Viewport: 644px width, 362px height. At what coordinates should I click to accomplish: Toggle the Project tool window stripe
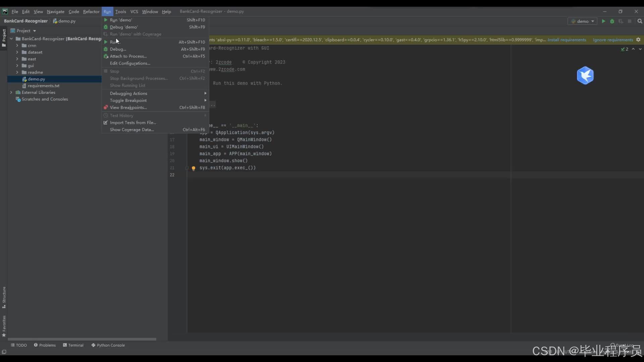[x=4, y=38]
